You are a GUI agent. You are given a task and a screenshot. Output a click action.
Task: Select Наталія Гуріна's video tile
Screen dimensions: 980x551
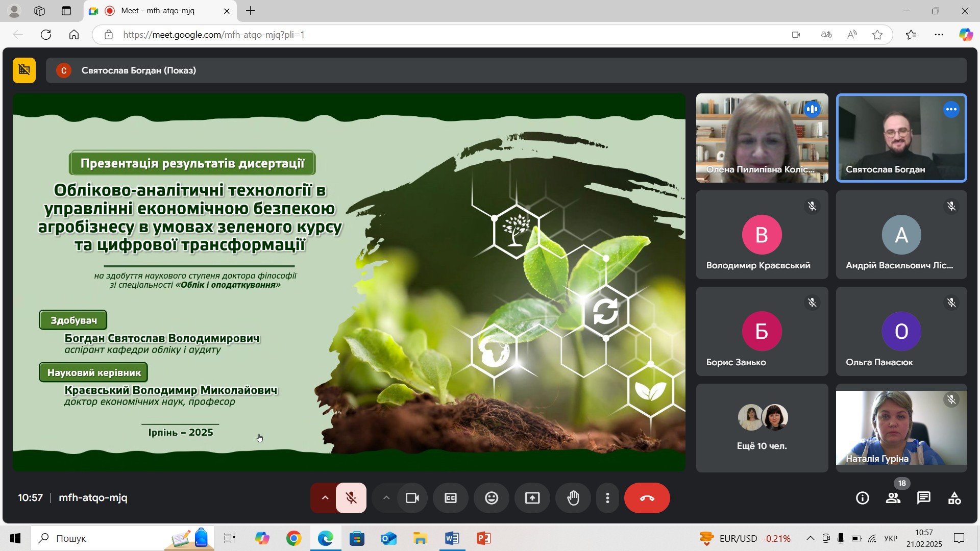(901, 428)
